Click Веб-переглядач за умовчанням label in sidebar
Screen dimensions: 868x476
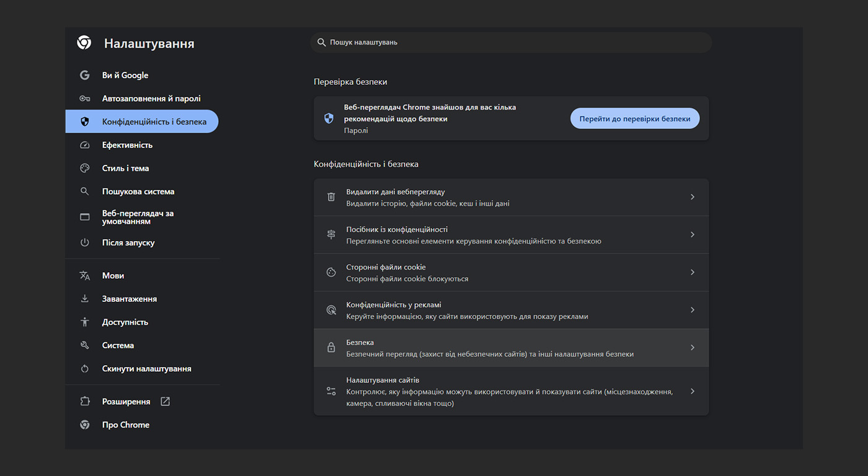[x=138, y=217]
